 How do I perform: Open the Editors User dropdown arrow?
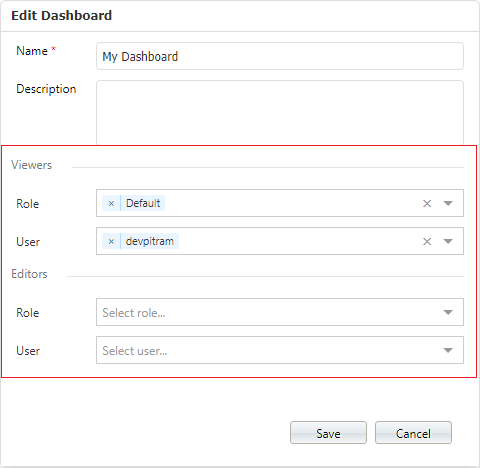[x=448, y=350]
